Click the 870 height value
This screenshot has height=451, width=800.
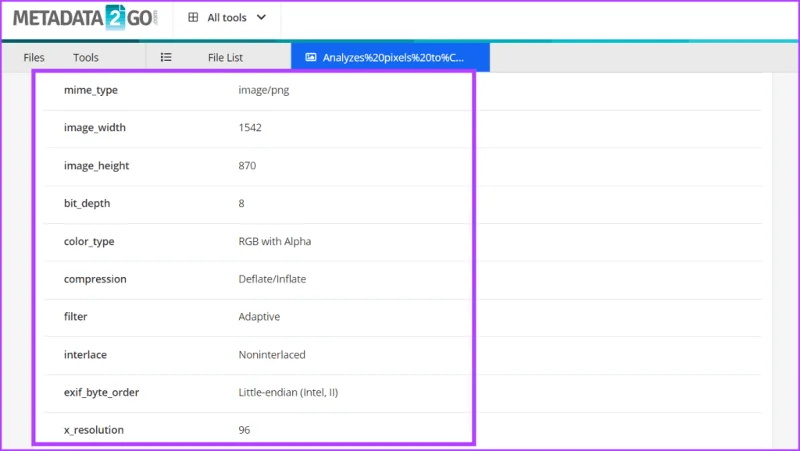pyautogui.click(x=247, y=166)
